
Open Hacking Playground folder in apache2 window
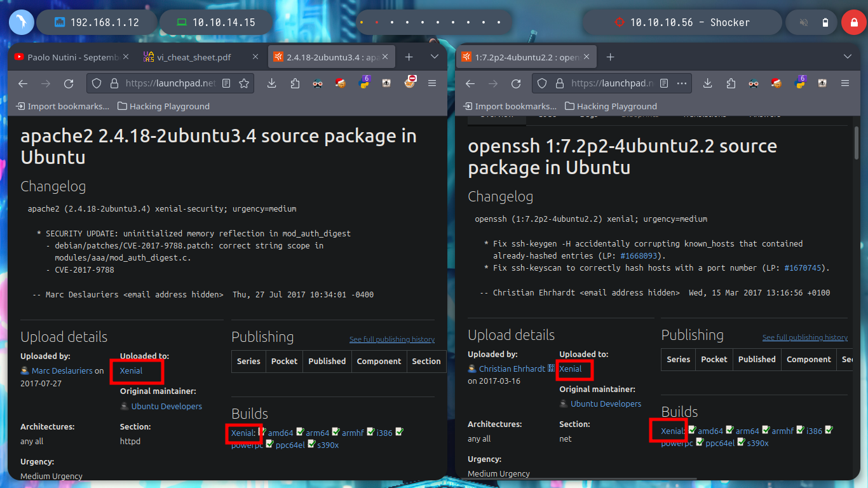[163, 106]
